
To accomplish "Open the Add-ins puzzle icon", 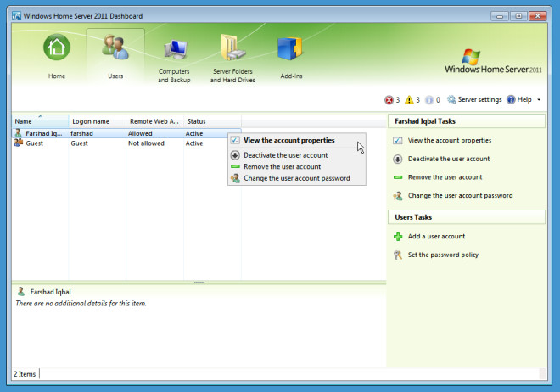I will click(289, 48).
